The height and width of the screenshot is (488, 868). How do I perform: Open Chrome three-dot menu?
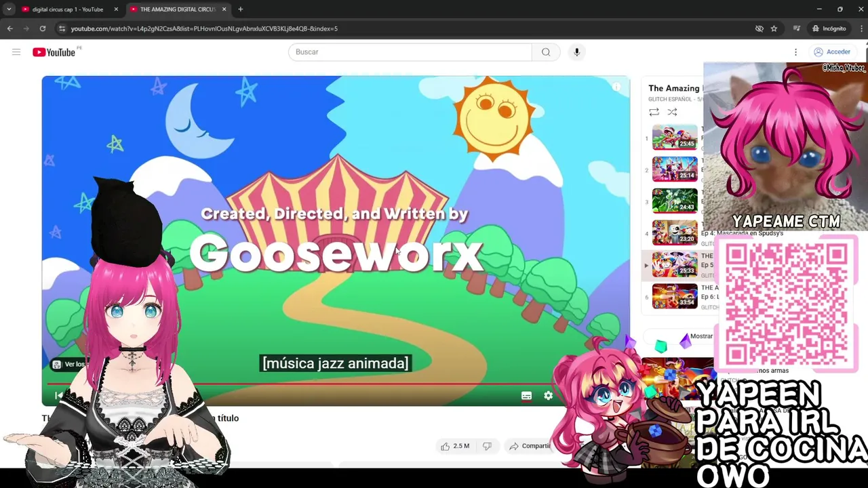(x=862, y=28)
